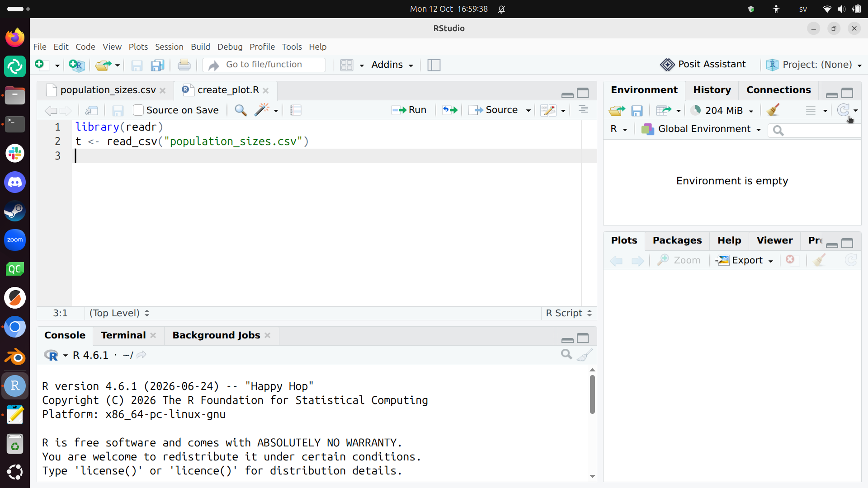Screen dimensions: 868x488
Task: Switch to the Packages tab
Action: tap(677, 240)
